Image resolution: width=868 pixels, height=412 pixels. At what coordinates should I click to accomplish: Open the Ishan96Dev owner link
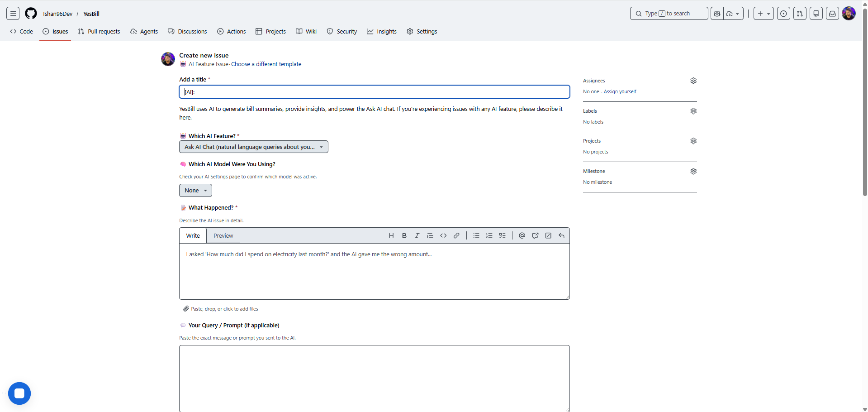(x=58, y=14)
